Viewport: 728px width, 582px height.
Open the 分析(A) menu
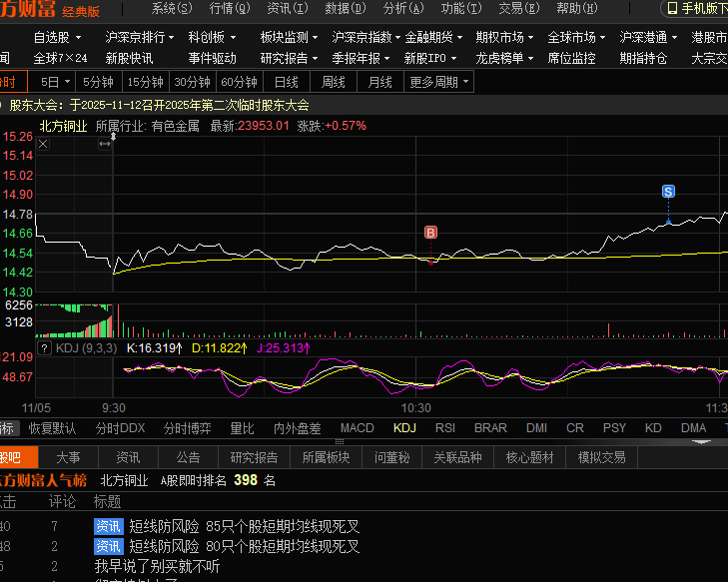(x=403, y=8)
